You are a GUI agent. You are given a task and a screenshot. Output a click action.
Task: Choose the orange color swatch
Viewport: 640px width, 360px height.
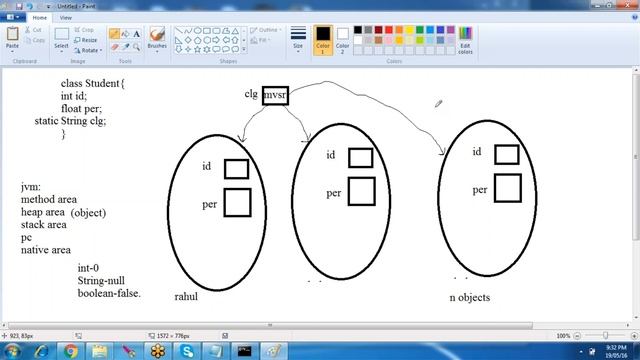[399, 30]
